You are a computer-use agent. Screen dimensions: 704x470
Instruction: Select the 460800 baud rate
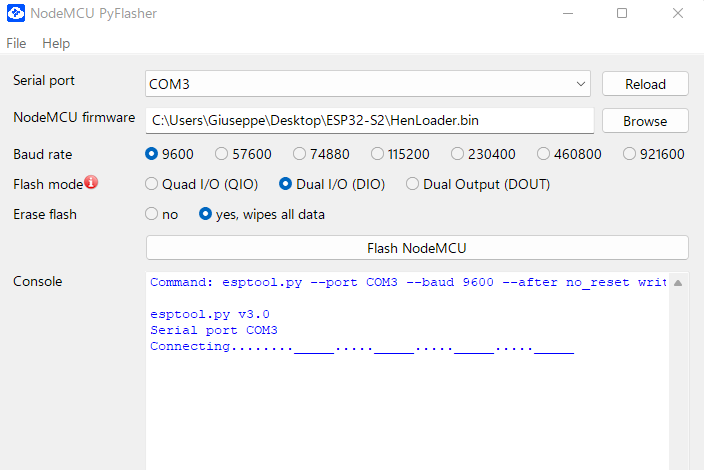[x=569, y=154]
